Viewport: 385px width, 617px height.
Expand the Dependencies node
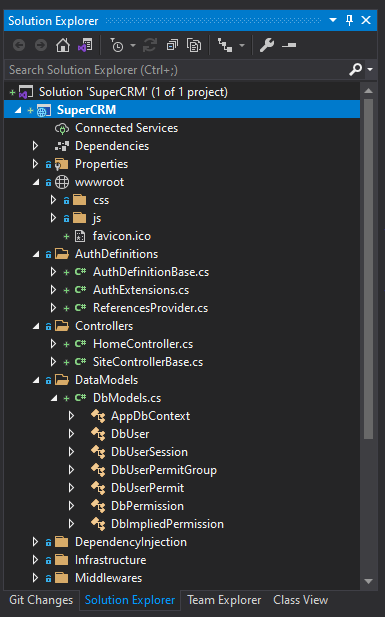[x=35, y=146]
